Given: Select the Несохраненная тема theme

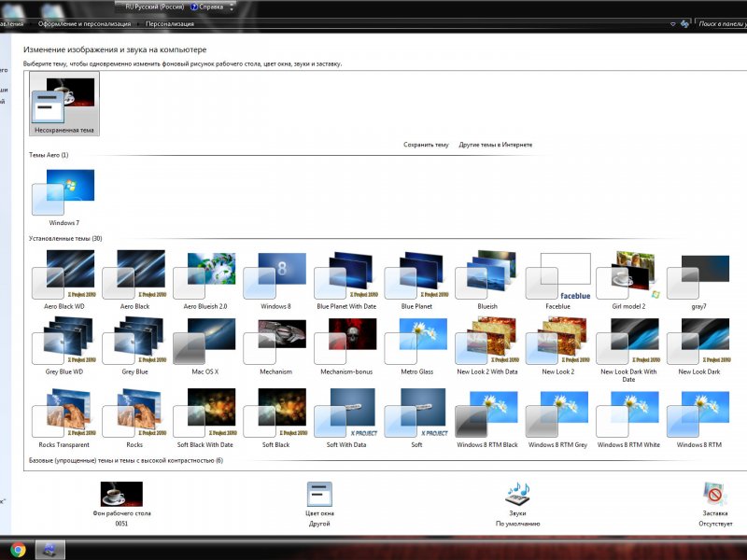Looking at the screenshot, I should (x=64, y=104).
